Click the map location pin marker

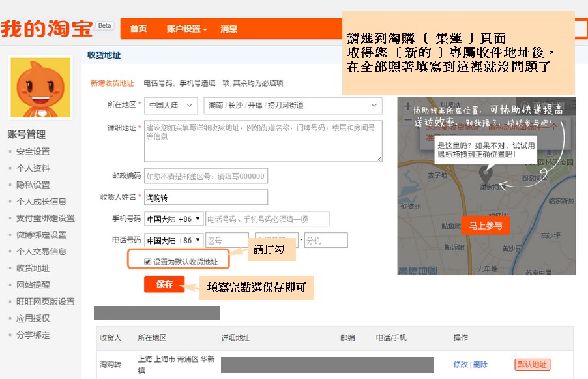click(x=486, y=174)
